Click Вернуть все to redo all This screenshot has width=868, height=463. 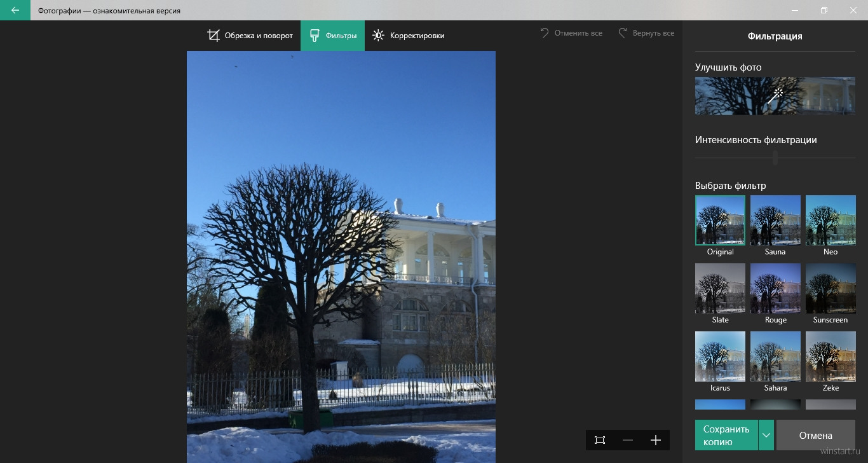[646, 32]
